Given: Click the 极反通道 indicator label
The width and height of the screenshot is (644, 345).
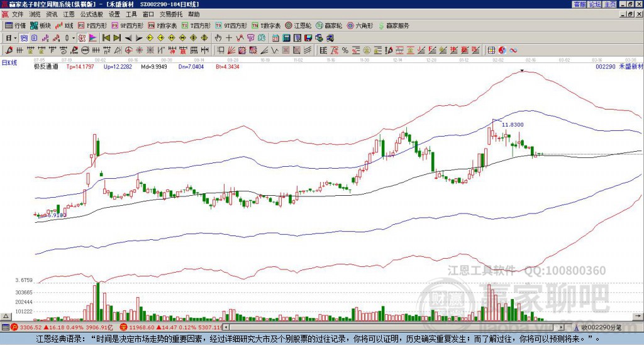Looking at the screenshot, I should point(45,66).
